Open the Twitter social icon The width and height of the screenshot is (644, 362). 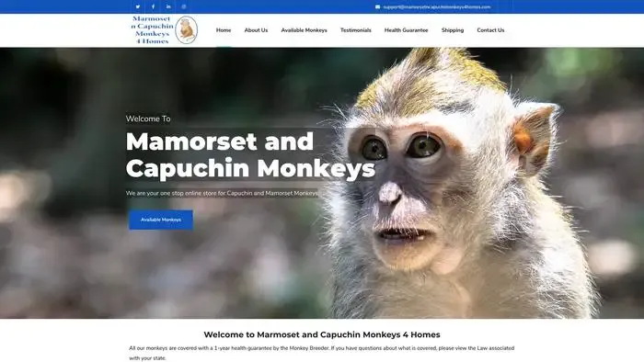point(138,6)
